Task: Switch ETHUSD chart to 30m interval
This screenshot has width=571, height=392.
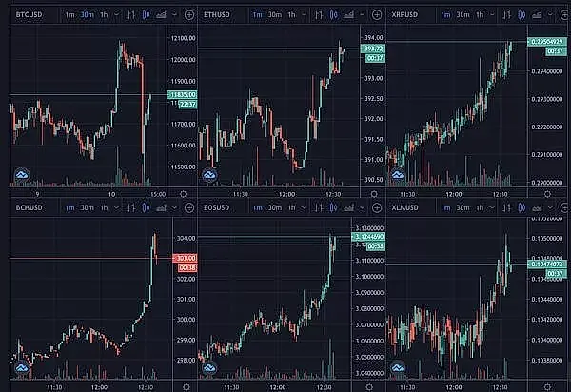Action: (275, 15)
